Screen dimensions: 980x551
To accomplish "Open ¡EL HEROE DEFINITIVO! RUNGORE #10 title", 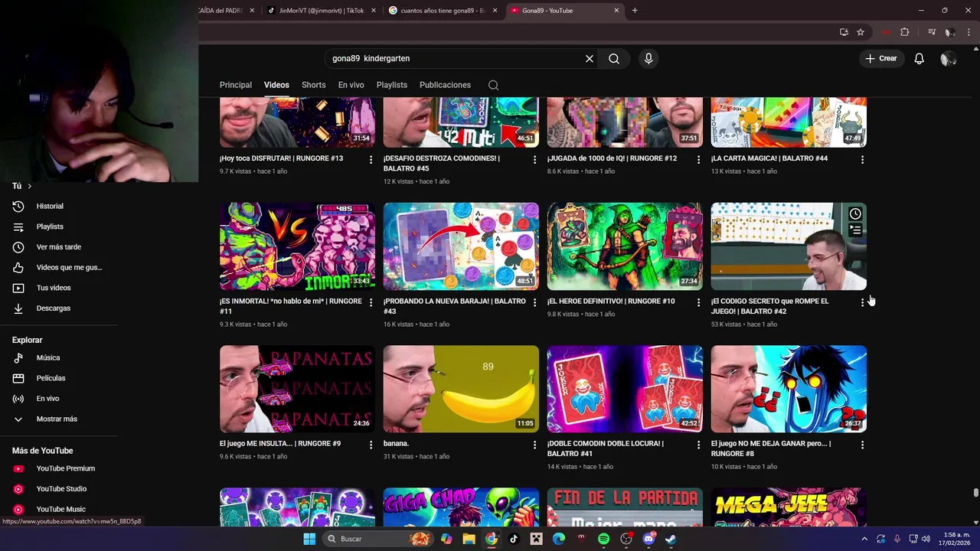I will [611, 302].
